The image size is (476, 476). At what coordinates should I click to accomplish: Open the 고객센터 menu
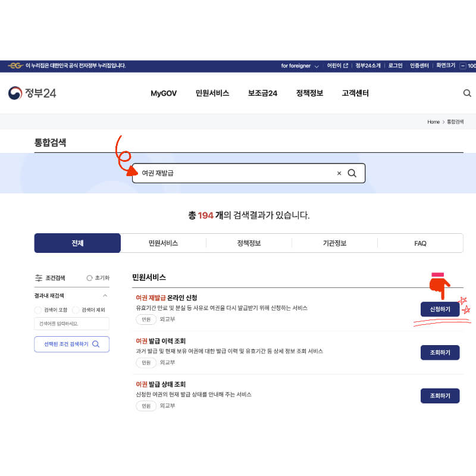(x=355, y=93)
